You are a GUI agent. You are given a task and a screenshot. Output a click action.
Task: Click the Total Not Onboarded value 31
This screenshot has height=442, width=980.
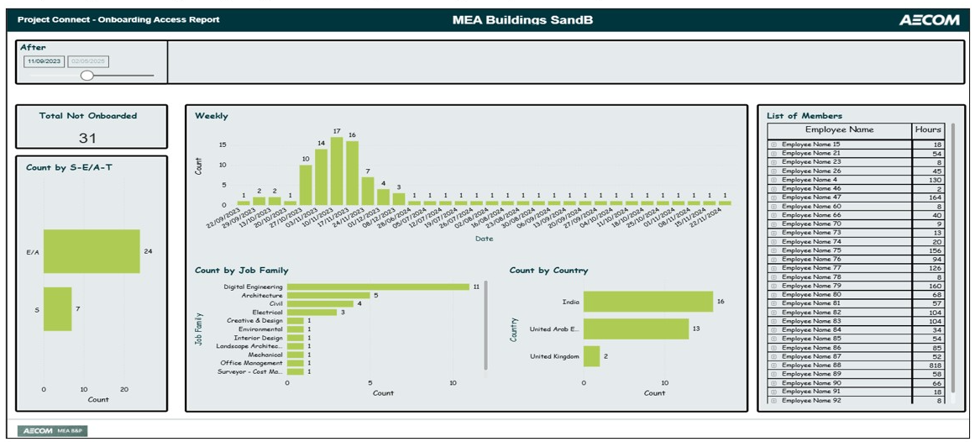(88, 138)
